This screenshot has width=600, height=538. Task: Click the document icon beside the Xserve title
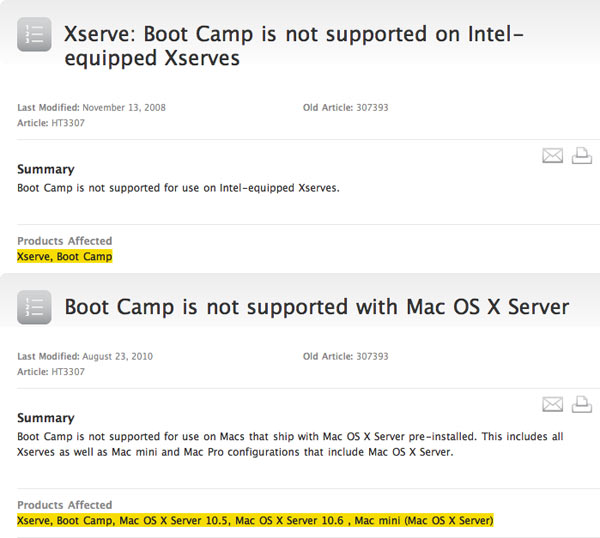pyautogui.click(x=34, y=35)
